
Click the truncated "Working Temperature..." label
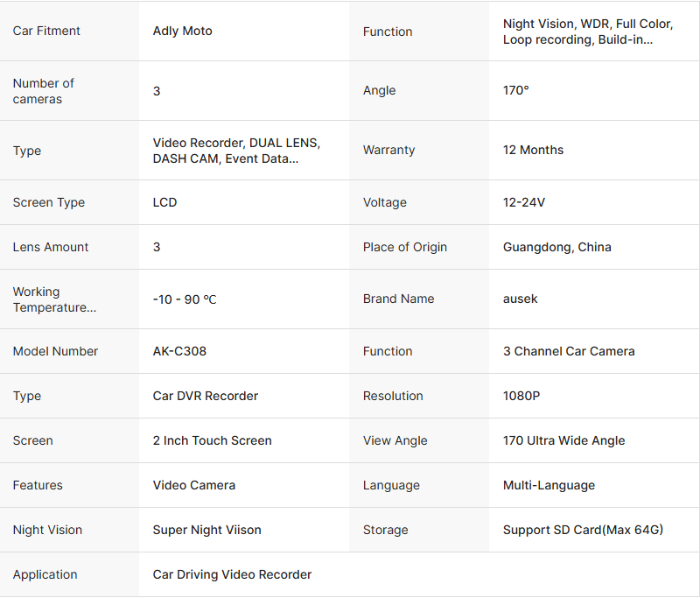point(54,299)
